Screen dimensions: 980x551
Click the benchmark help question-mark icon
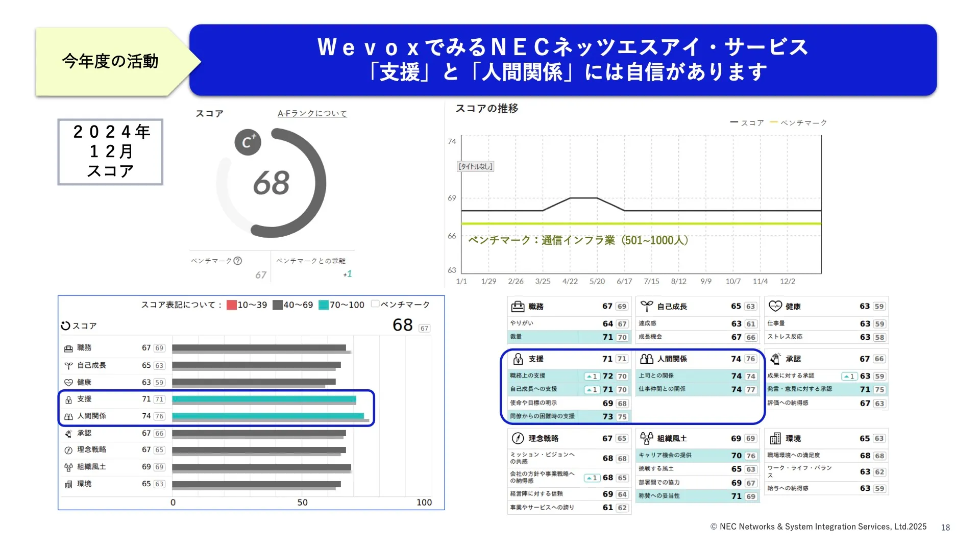(x=237, y=261)
